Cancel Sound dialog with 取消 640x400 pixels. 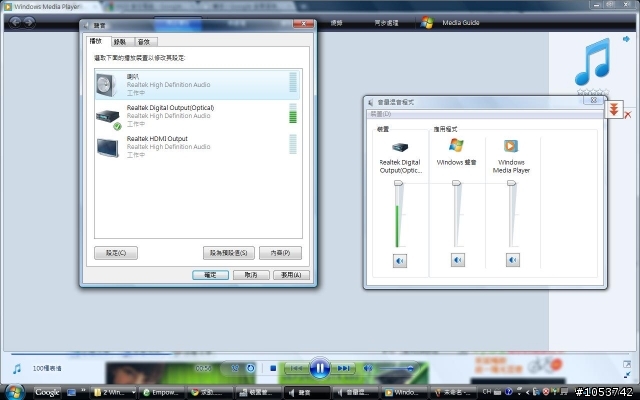(251, 275)
